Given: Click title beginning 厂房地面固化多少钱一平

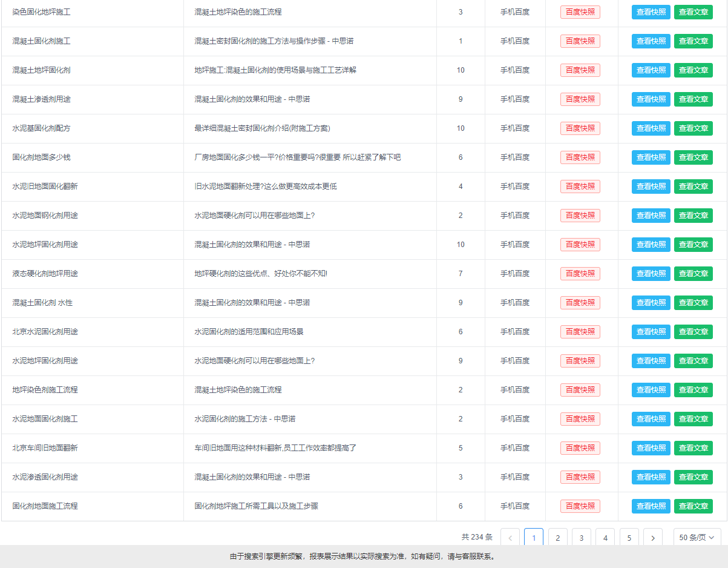Looking at the screenshot, I should 297,157.
